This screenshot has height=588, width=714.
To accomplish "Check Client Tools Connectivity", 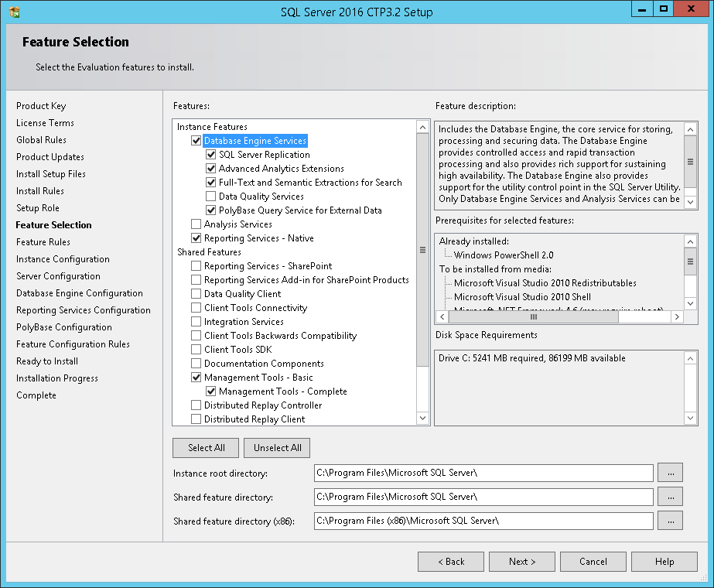I will [x=196, y=308].
